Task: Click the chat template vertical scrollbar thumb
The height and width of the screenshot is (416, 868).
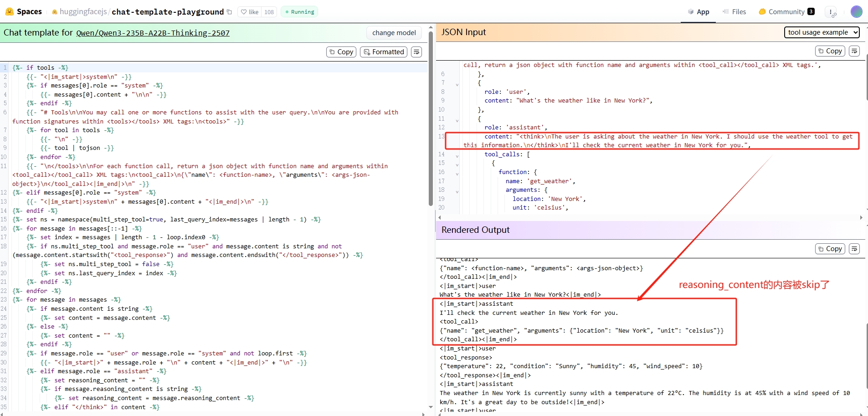Action: point(431,118)
